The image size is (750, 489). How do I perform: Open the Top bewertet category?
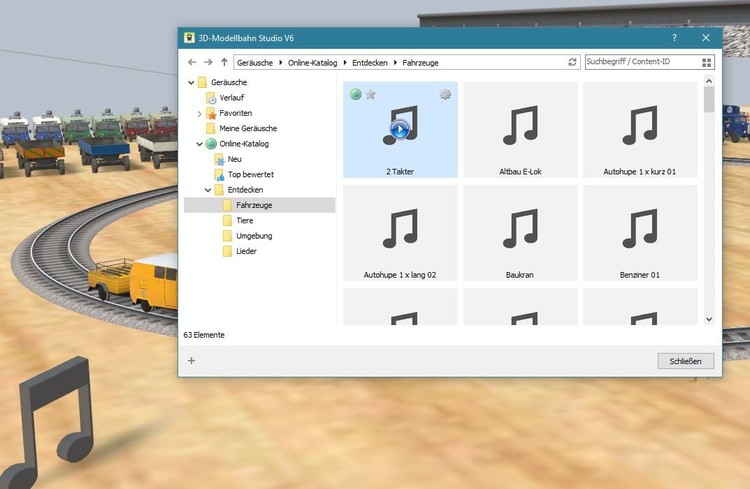click(244, 175)
